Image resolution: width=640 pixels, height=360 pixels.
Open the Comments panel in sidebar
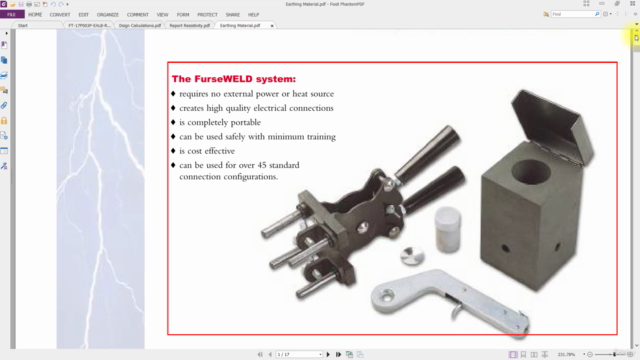pos(4,91)
